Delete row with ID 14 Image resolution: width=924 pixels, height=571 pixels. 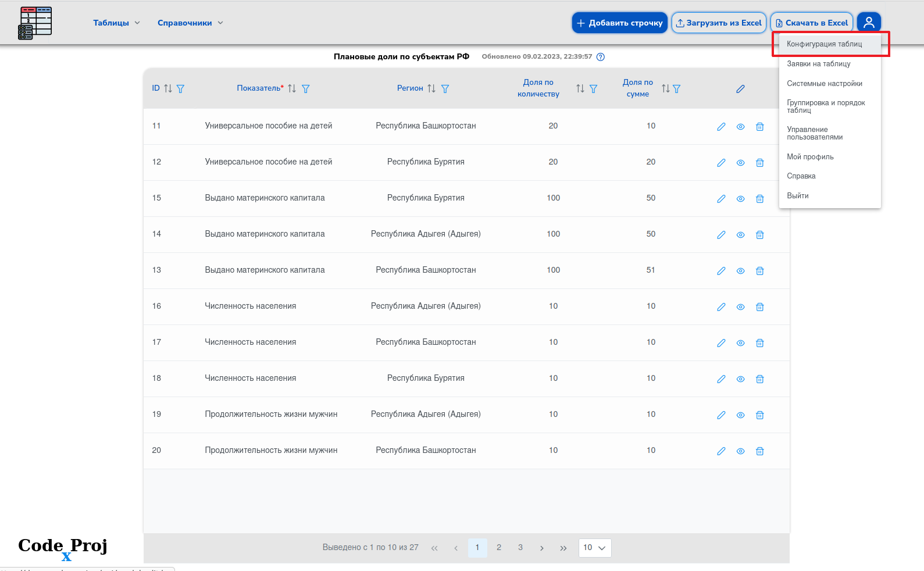click(759, 235)
